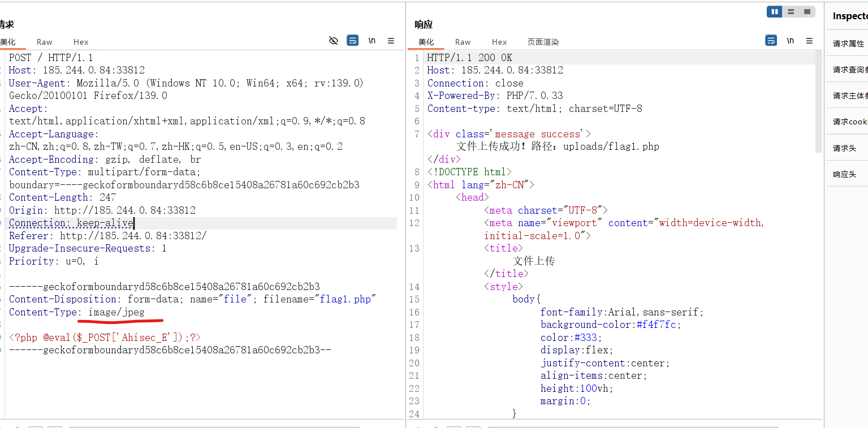
Task: Click request Host header line
Action: pyautogui.click(x=77, y=70)
